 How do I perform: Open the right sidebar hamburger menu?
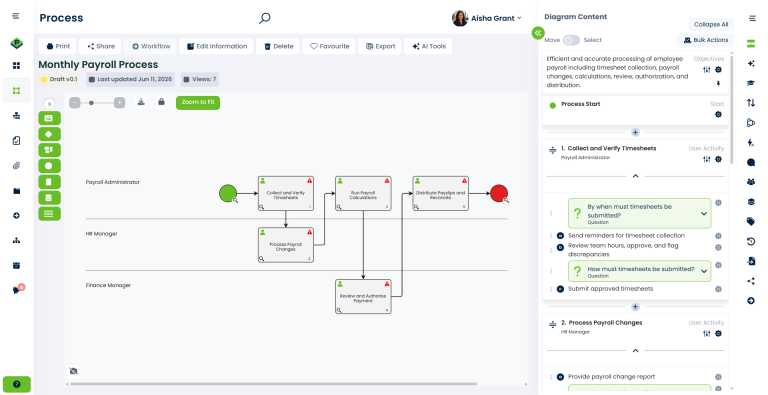tap(752, 19)
